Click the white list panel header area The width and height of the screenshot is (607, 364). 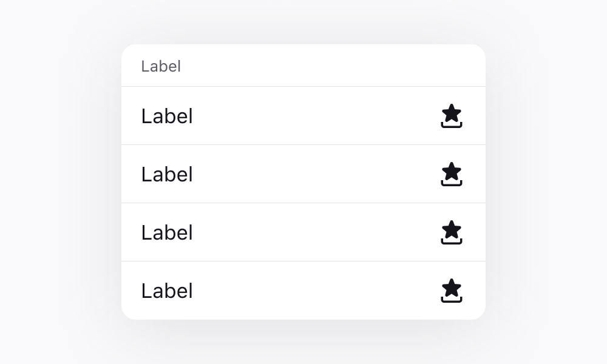(x=303, y=65)
